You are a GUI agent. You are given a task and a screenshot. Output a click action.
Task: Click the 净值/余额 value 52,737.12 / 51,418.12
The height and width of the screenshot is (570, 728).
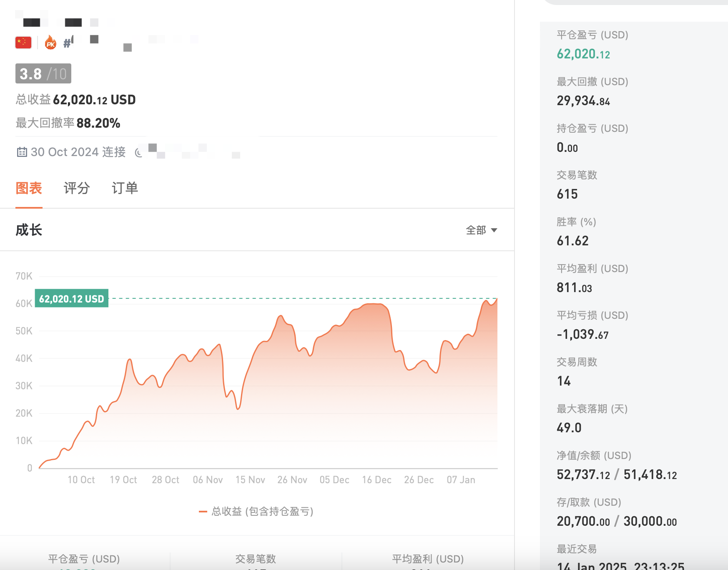(x=617, y=474)
